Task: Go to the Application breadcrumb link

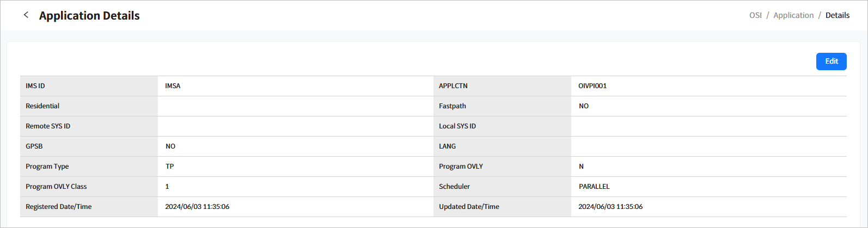Action: 793,15
